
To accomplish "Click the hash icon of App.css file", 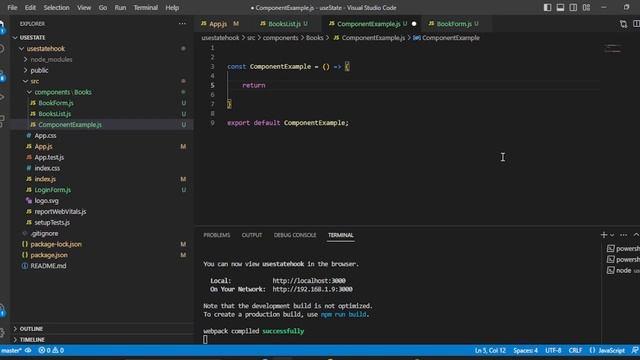I will tap(29, 136).
